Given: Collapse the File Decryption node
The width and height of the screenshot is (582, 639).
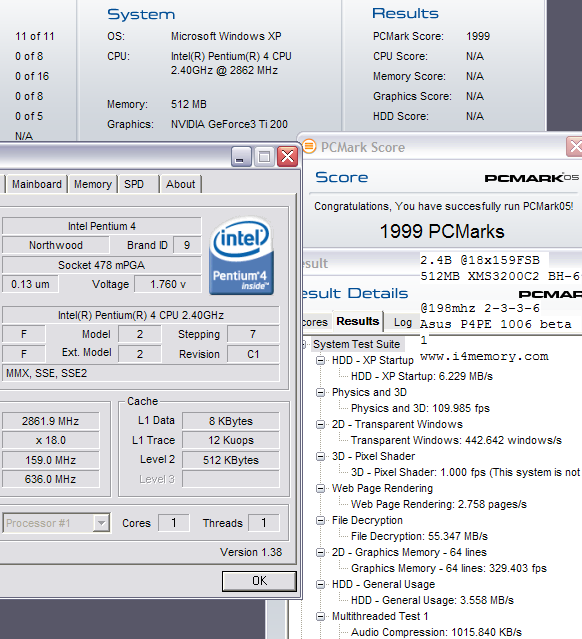Looking at the screenshot, I should coord(321,520).
